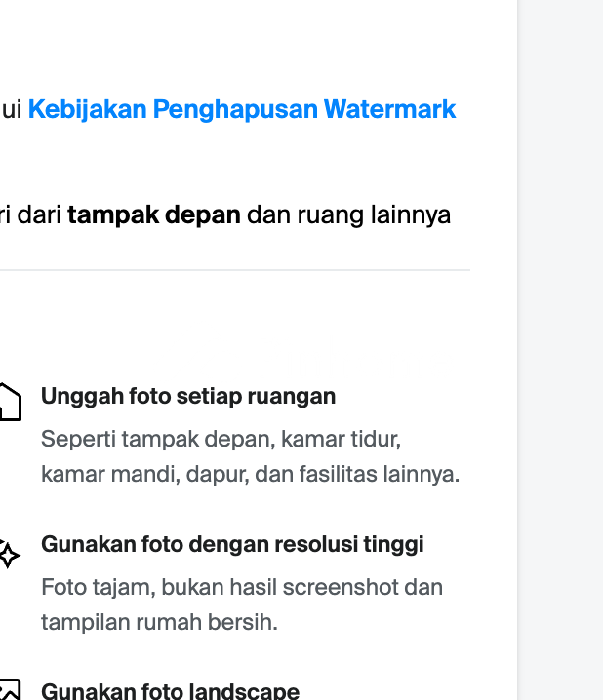Click the word dari before tampak depan
This screenshot has width=603, height=700.
[39, 214]
